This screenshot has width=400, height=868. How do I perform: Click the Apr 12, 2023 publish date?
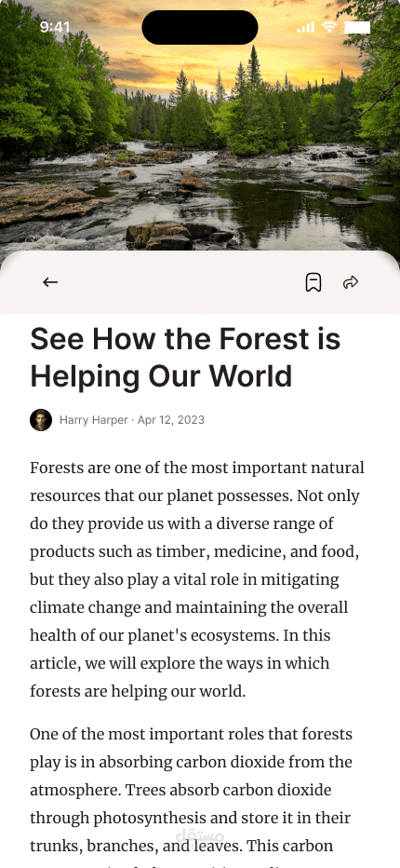tap(171, 420)
